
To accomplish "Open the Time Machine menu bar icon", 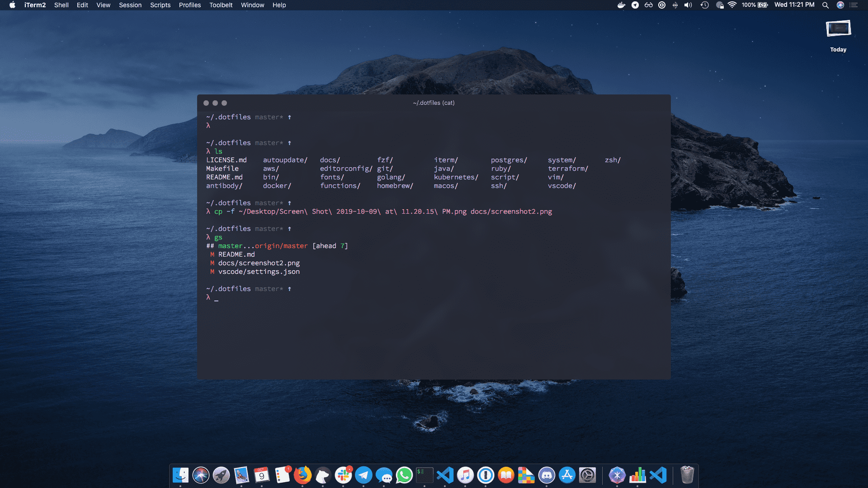I will pyautogui.click(x=704, y=5).
